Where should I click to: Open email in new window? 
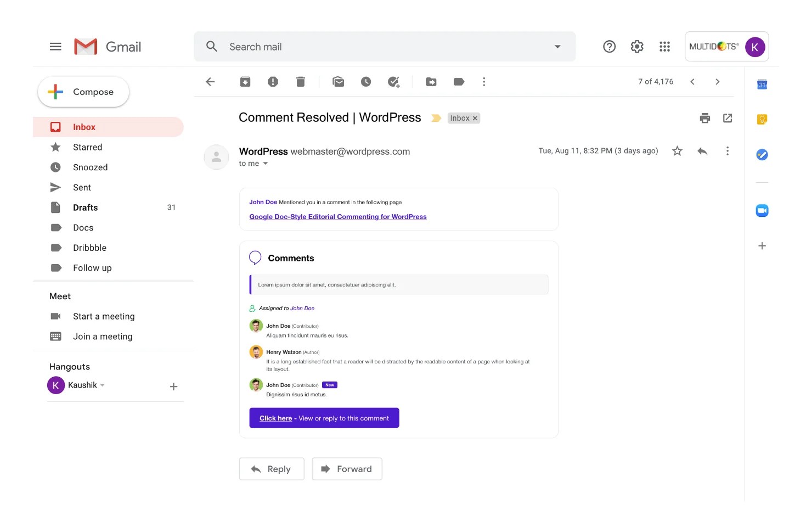click(x=728, y=118)
